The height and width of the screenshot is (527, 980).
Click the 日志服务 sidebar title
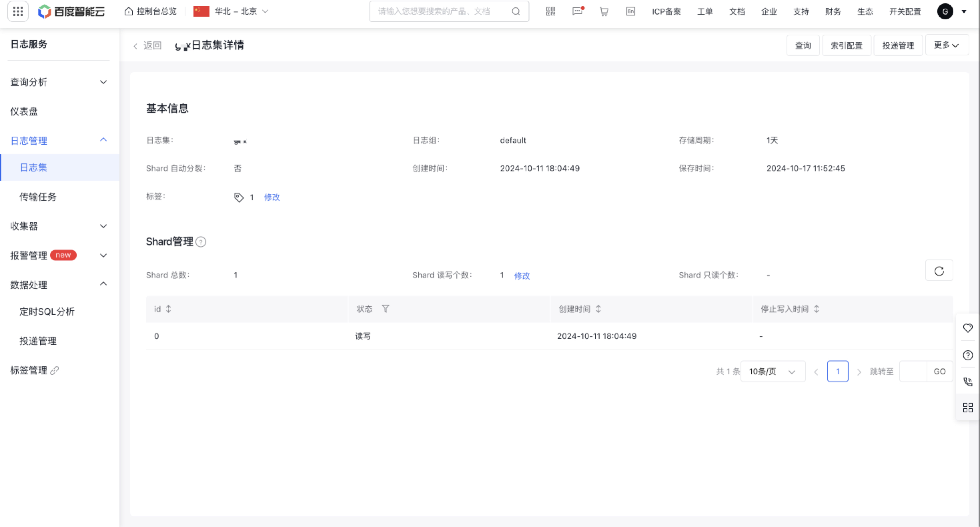click(x=29, y=44)
